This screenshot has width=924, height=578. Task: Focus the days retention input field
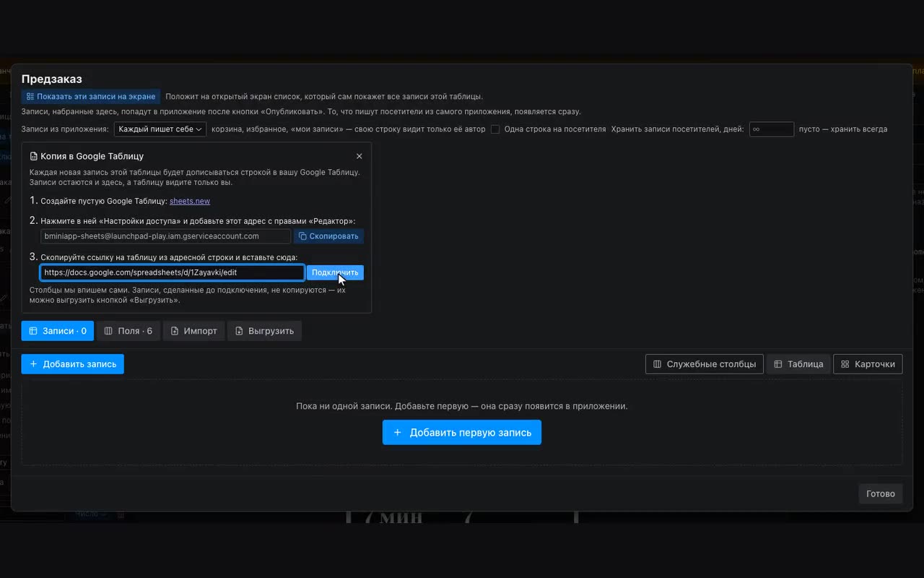pos(772,129)
